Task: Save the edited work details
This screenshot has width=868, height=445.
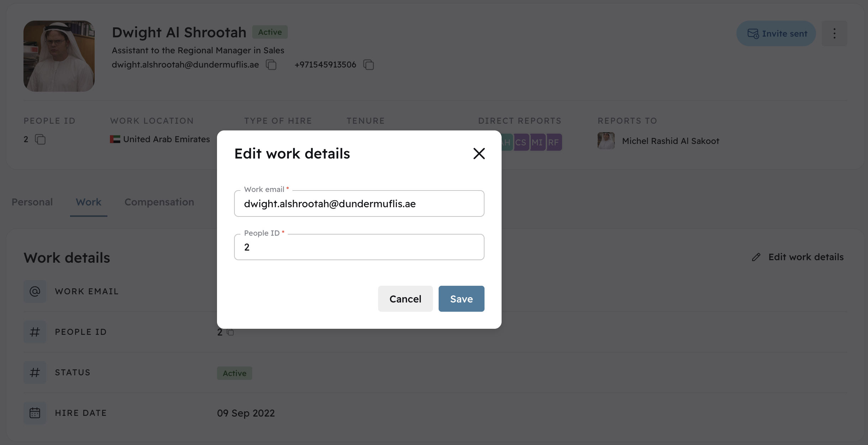Action: coord(461,299)
